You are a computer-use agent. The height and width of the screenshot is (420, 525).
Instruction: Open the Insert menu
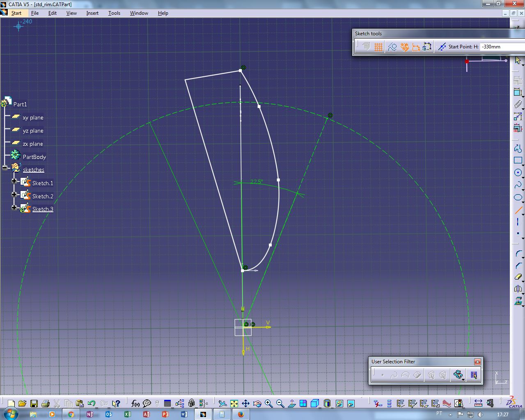point(92,13)
